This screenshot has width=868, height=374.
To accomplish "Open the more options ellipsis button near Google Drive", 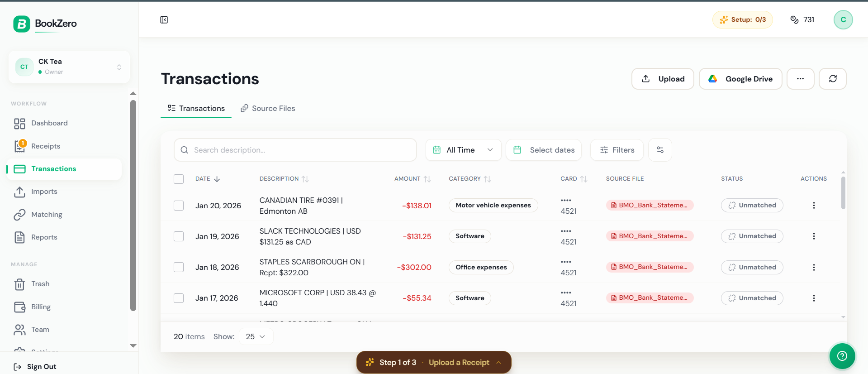I will tap(801, 79).
